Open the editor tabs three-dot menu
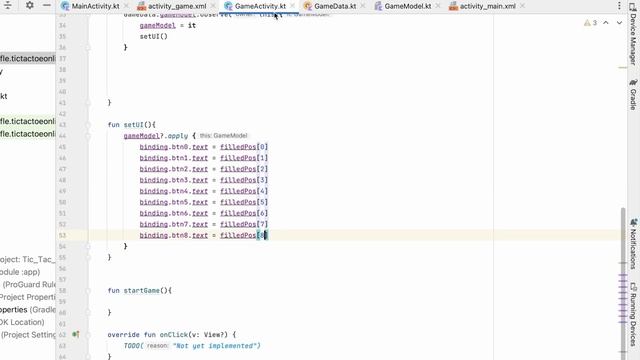Screen dimensions: 640x360 619,6
